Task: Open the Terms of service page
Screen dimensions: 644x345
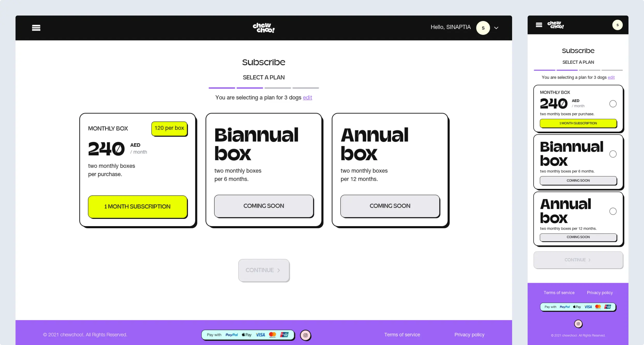Action: 402,334
